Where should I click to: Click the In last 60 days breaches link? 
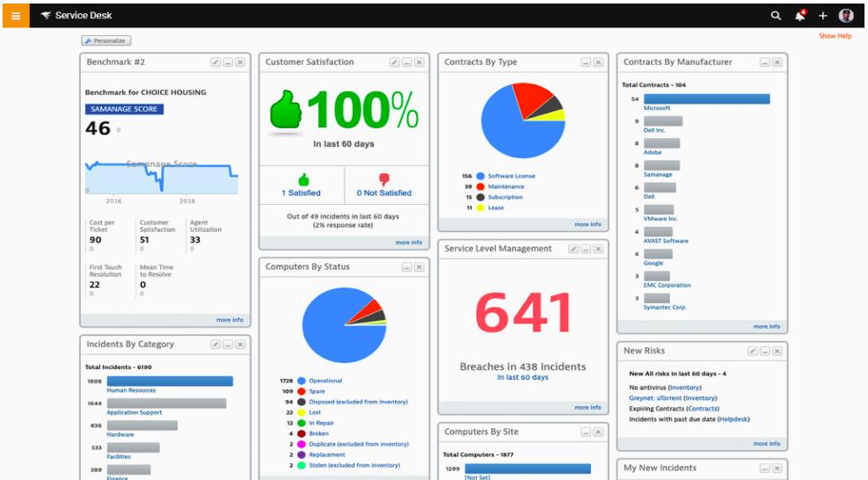tap(522, 377)
